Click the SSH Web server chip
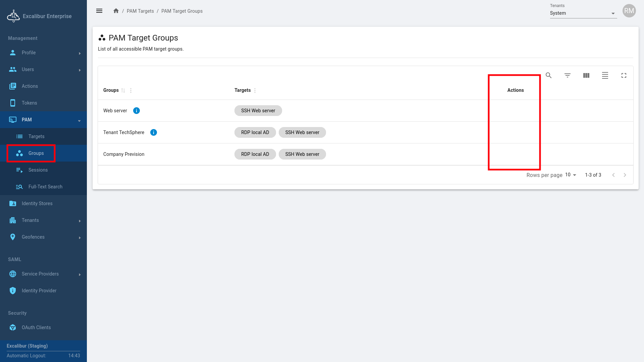 tap(258, 111)
